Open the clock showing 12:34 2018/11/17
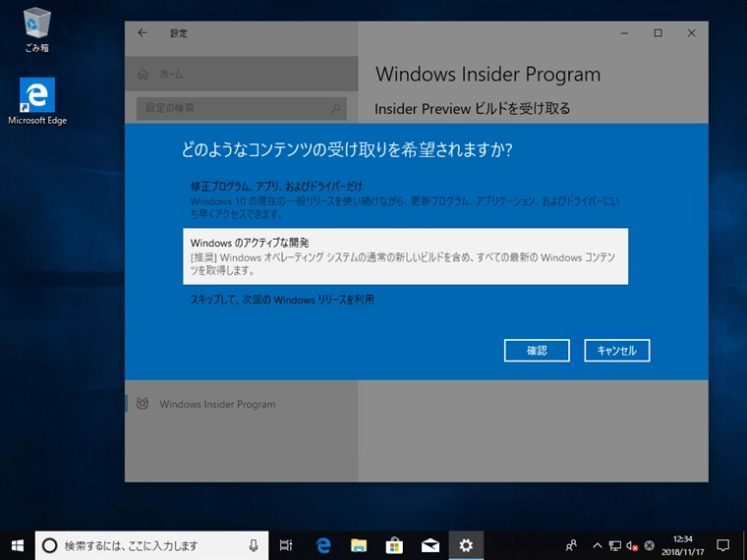Screen dimensions: 747x560 click(682, 545)
